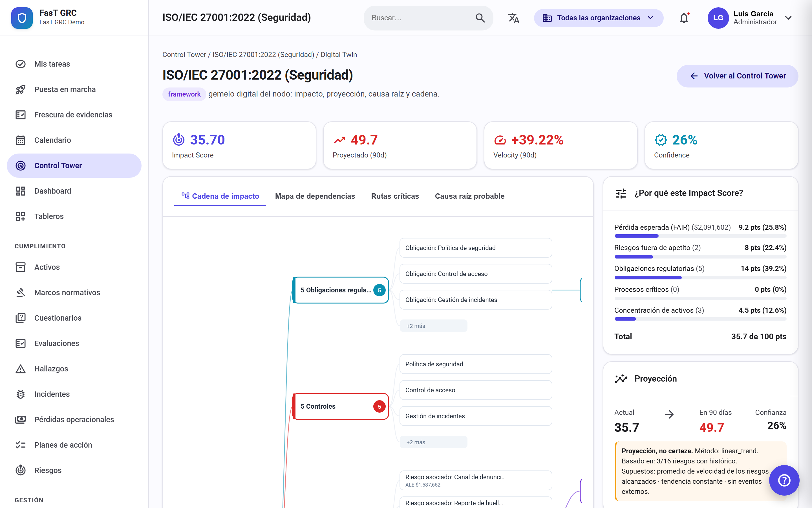The height and width of the screenshot is (508, 812).
Task: Click the Puesta en marcha rocket icon
Action: click(21, 89)
